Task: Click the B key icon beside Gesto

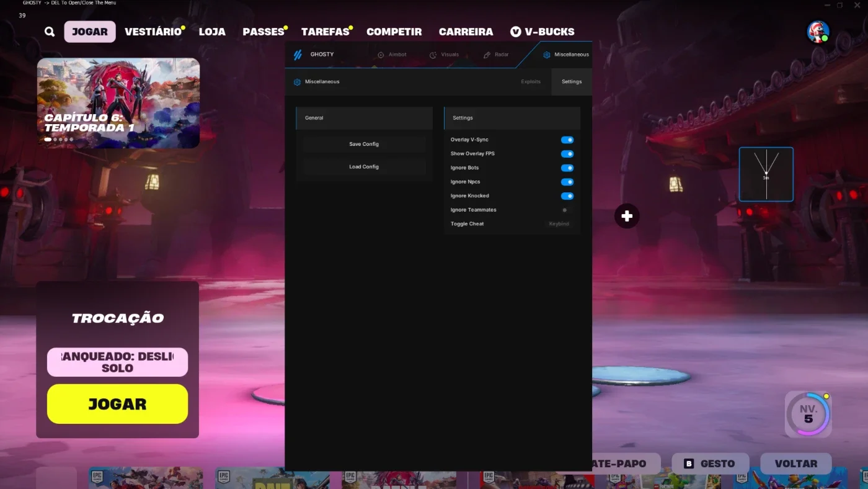Action: coord(688,464)
